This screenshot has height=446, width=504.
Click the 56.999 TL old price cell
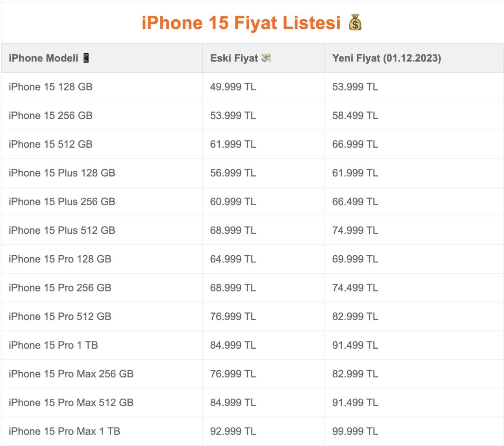[x=233, y=173]
